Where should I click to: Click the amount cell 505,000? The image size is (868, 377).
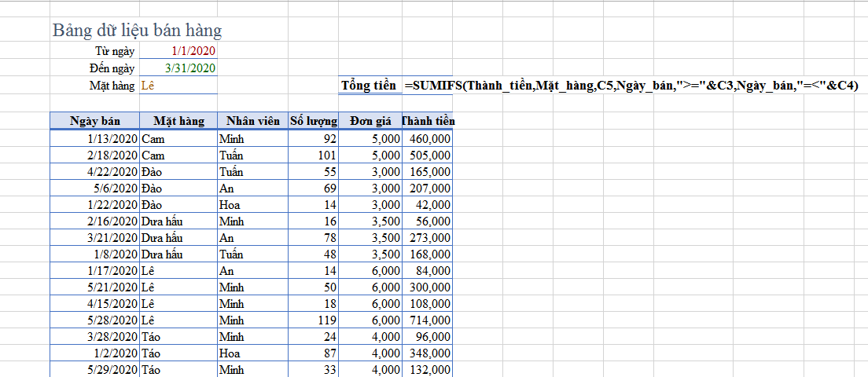(x=429, y=156)
